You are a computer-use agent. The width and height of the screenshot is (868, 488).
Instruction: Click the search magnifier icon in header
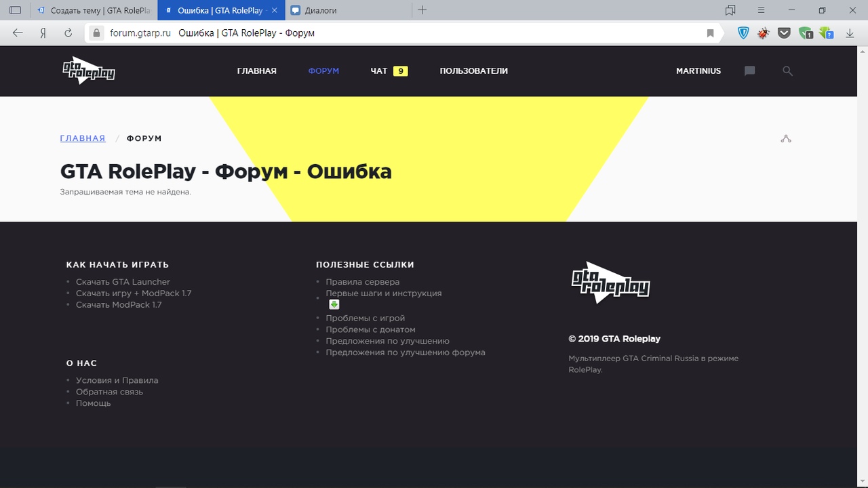[787, 71]
